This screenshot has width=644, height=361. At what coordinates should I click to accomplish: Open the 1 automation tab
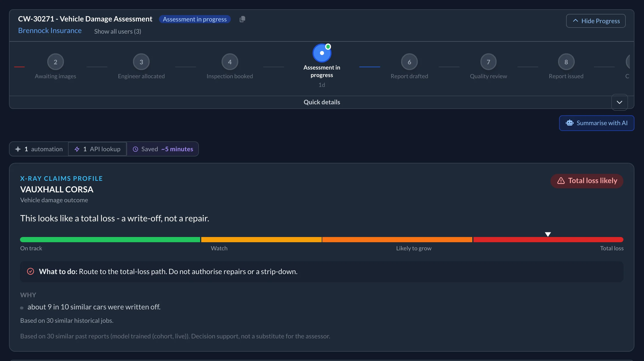[39, 149]
